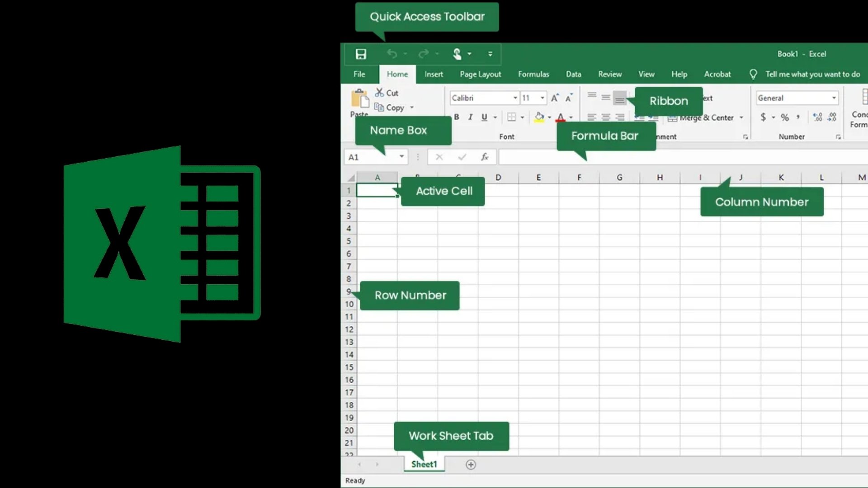Click the Save icon in Quick Access Toolbar
Screen dimensions: 868x488
click(361, 54)
